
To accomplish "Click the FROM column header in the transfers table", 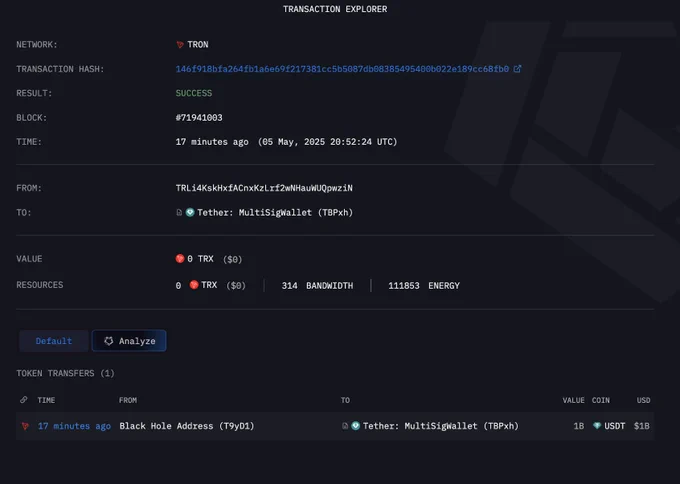I will 128,400.
